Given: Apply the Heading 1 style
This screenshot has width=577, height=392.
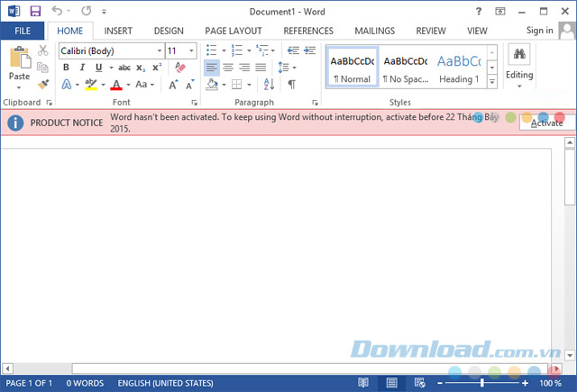Looking at the screenshot, I should (x=459, y=68).
